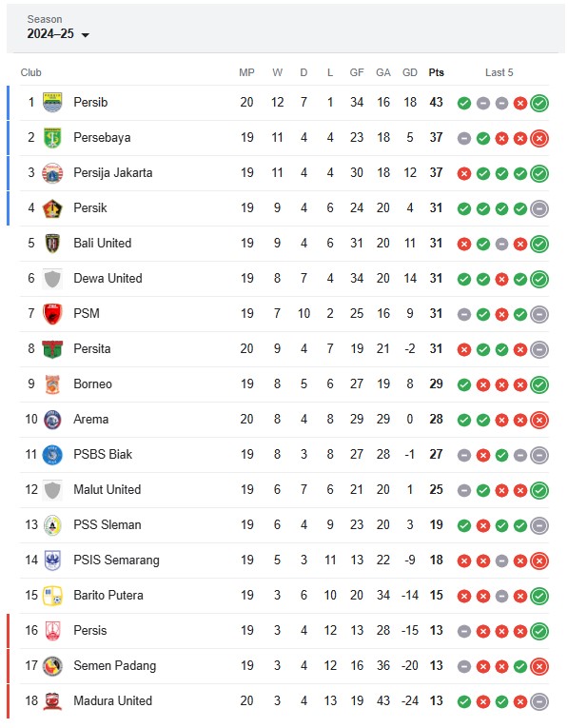Click the PSM red crest icon
Image resolution: width=568 pixels, height=728 pixels.
[52, 314]
